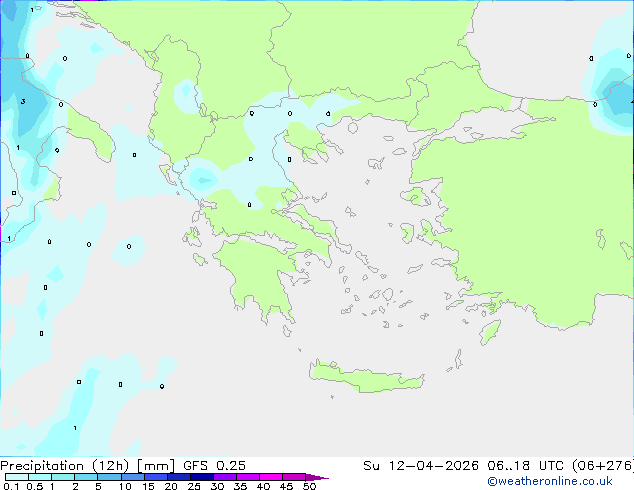Screen dimensions: 634x490
Task: Click the '0.5' legend scale label
Action: [x=35, y=486]
